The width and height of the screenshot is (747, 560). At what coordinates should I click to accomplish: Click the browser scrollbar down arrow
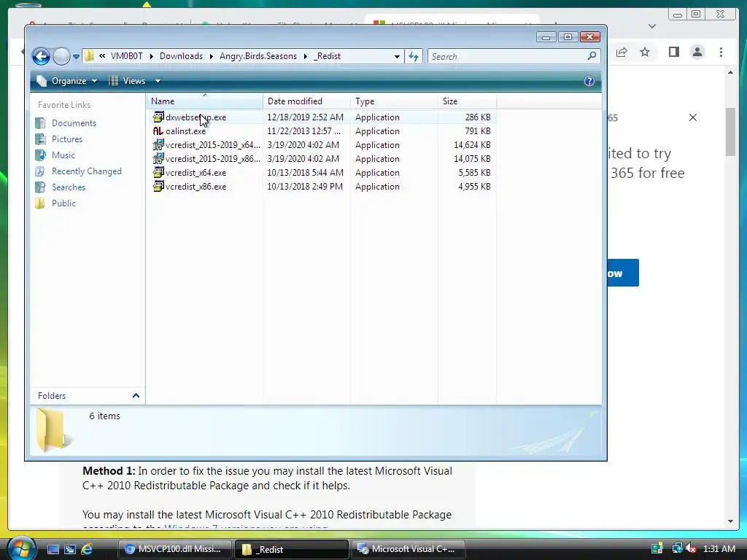click(x=731, y=521)
